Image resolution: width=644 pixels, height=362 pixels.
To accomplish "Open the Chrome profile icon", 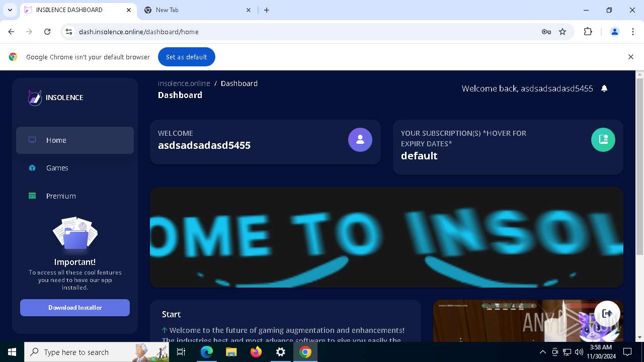I will pos(614,32).
